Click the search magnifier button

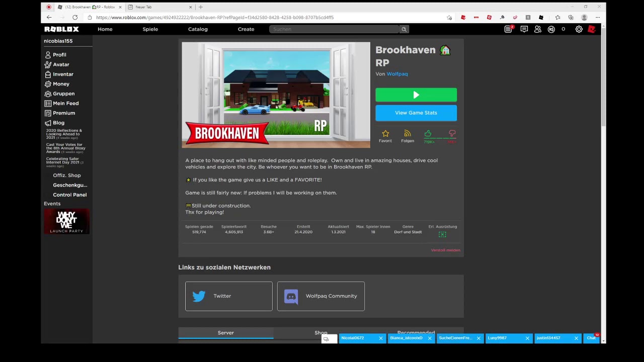404,29
